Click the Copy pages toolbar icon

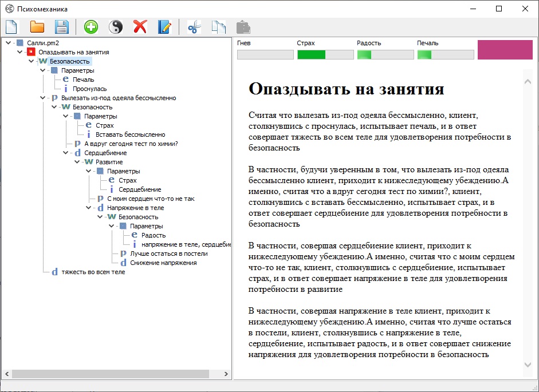[219, 27]
